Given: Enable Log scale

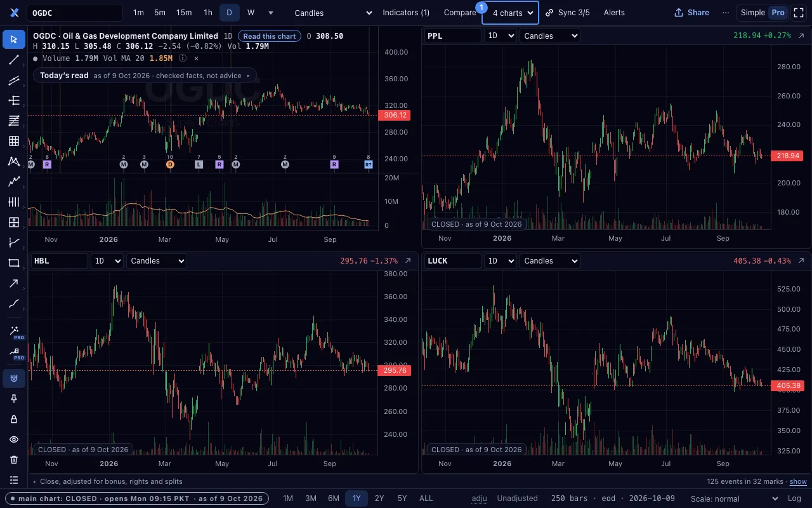Looking at the screenshot, I should [794, 498].
